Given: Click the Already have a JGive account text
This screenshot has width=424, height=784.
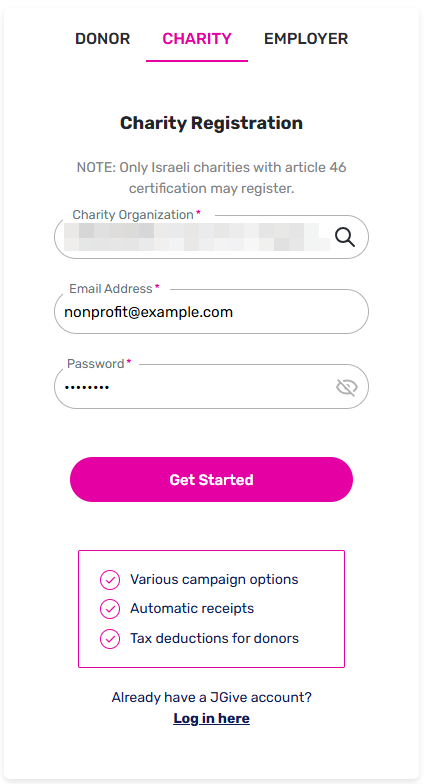Looking at the screenshot, I should point(212,697).
